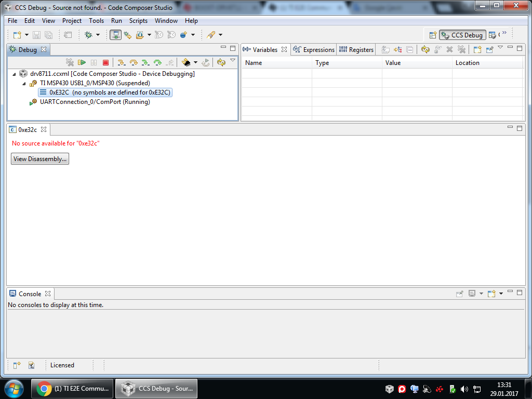
Task: Open the dropdown beside CPU Reset icon
Action: pyautogui.click(x=195, y=62)
